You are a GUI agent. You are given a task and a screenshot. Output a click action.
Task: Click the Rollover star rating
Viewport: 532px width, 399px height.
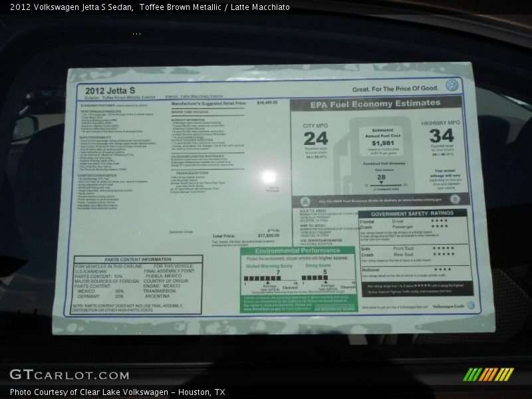pos(442,269)
